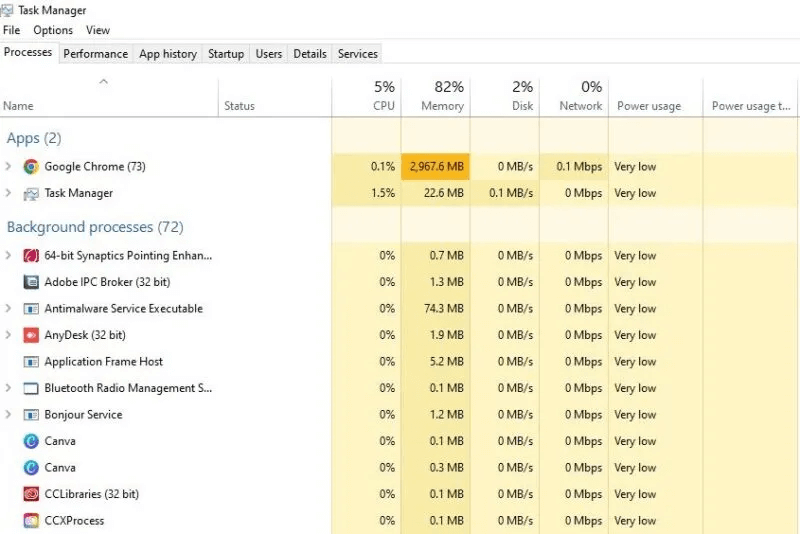Image resolution: width=800 pixels, height=534 pixels.
Task: Open the File menu
Action: pyautogui.click(x=11, y=30)
